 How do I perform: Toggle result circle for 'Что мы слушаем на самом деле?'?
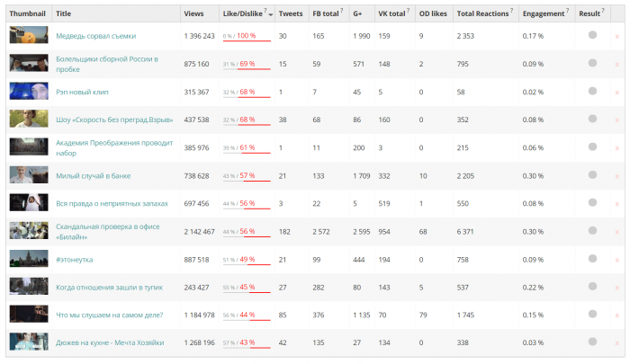click(592, 314)
